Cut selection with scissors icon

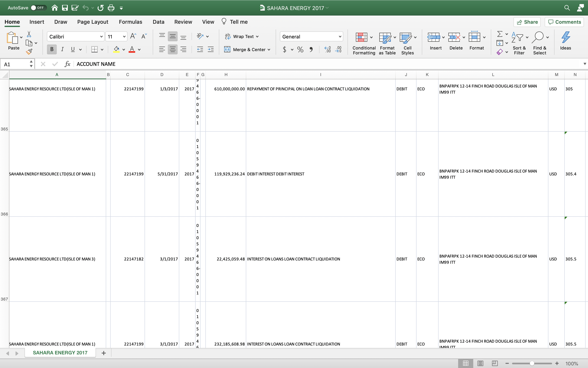[x=29, y=34]
